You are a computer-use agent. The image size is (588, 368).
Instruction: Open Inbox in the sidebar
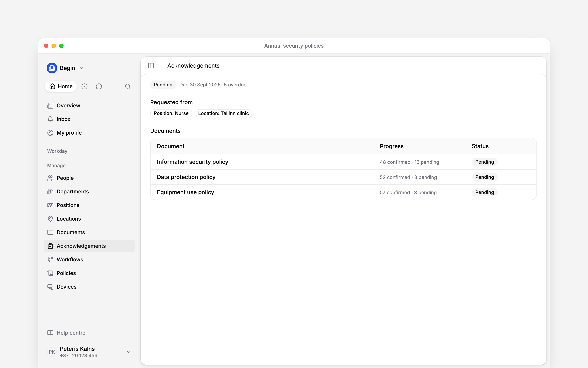coord(89,119)
